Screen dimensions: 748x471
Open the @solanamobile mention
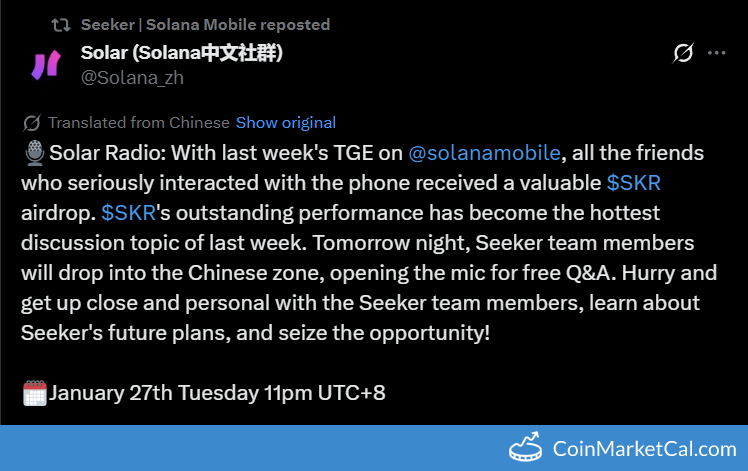pyautogui.click(x=485, y=153)
